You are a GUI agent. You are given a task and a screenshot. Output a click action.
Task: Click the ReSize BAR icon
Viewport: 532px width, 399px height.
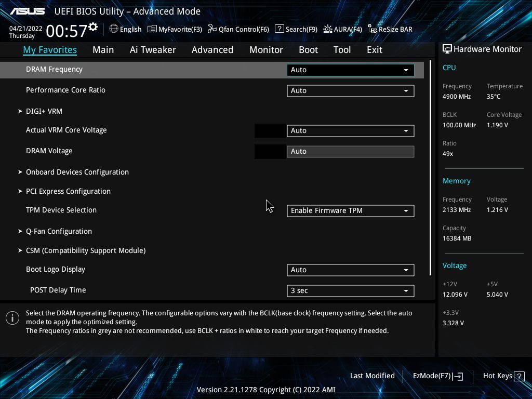[x=372, y=29]
